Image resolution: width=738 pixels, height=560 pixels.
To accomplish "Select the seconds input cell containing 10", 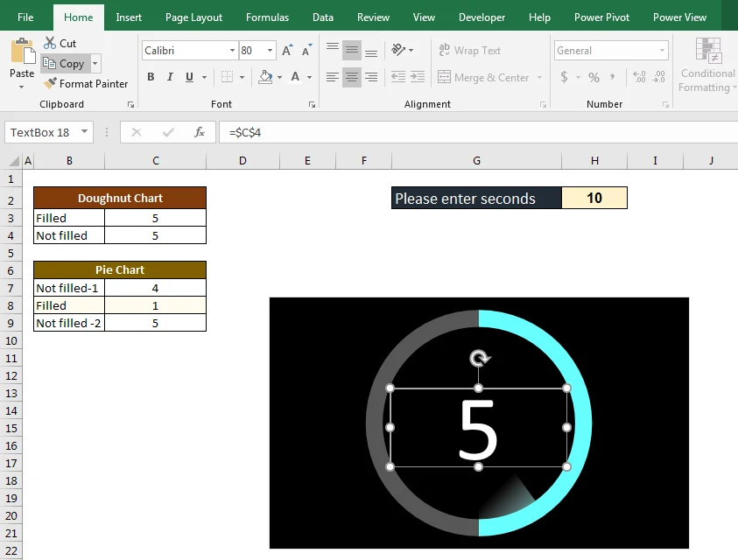I will [x=594, y=198].
